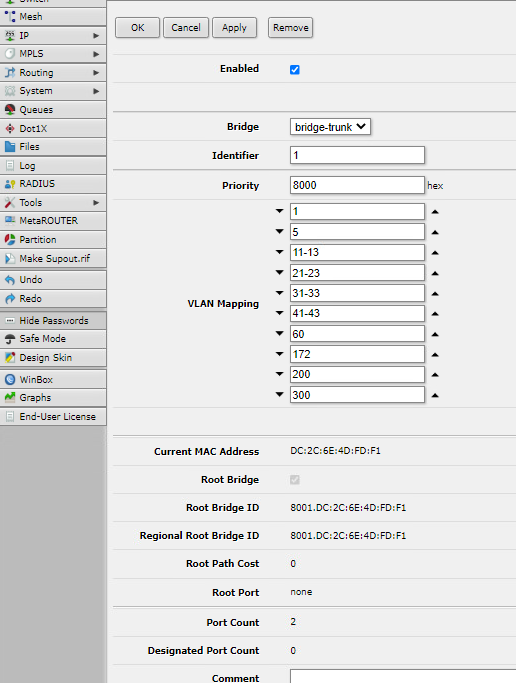Click VLAN Mapping field 5

[357, 232]
